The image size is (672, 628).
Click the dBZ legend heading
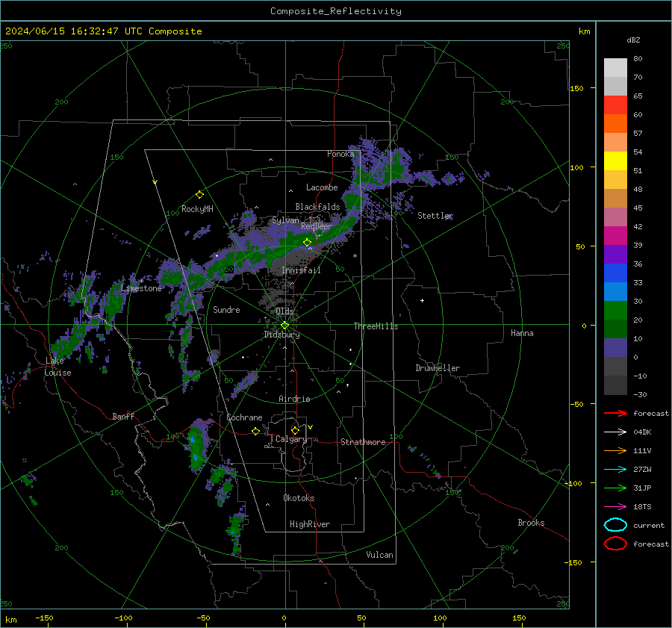[633, 40]
